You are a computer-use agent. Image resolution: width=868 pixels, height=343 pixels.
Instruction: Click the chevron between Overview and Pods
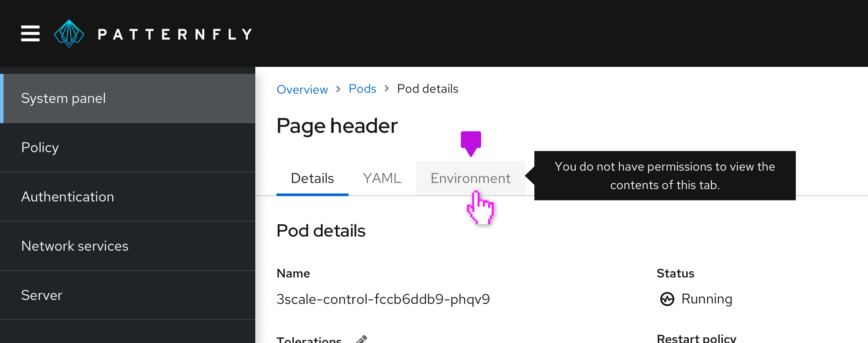(x=338, y=89)
